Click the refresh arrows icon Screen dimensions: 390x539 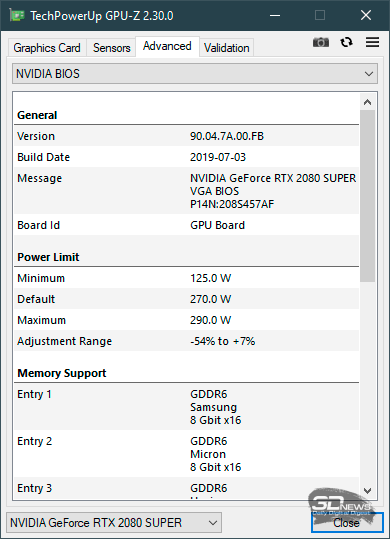click(346, 42)
